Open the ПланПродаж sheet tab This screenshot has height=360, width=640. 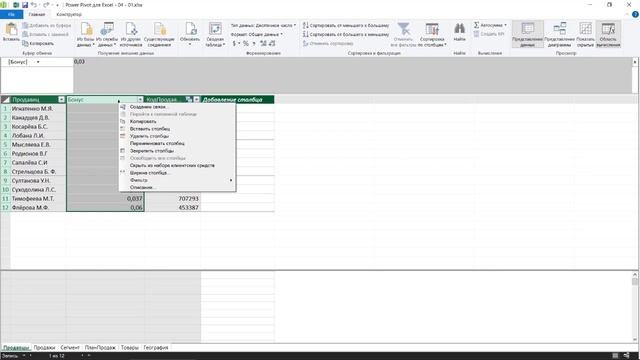[x=100, y=348]
